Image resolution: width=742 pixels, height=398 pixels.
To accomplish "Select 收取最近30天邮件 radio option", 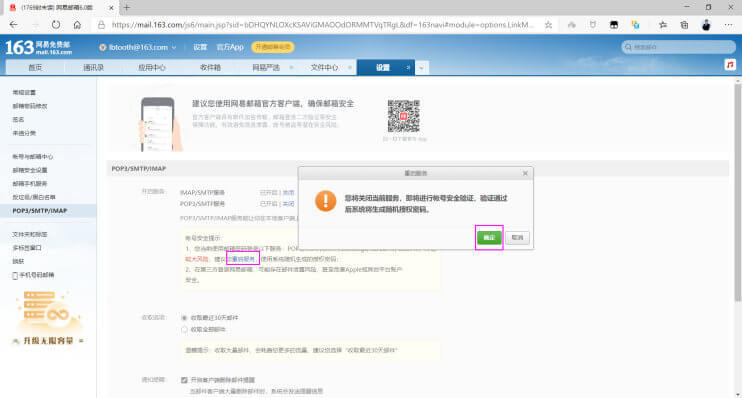I will 184,318.
